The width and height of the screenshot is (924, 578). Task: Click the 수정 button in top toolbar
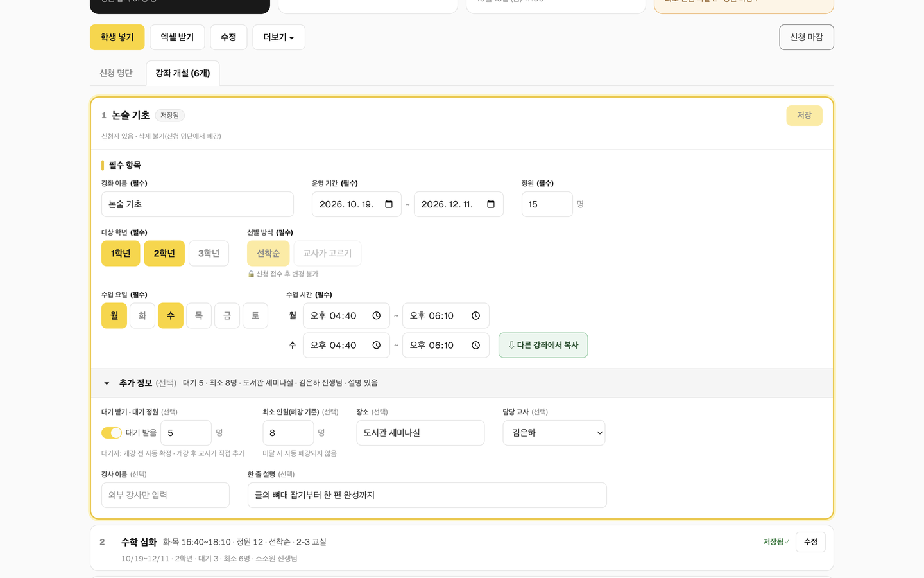pyautogui.click(x=228, y=37)
